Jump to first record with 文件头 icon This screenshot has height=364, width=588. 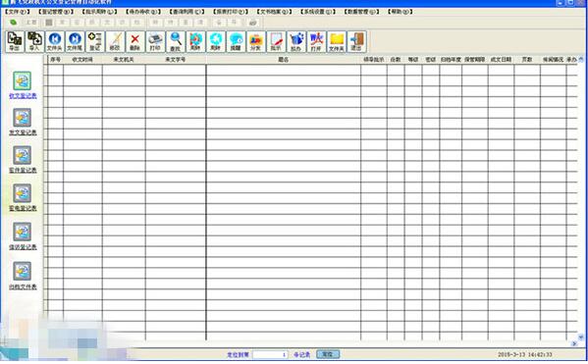pyautogui.click(x=55, y=41)
